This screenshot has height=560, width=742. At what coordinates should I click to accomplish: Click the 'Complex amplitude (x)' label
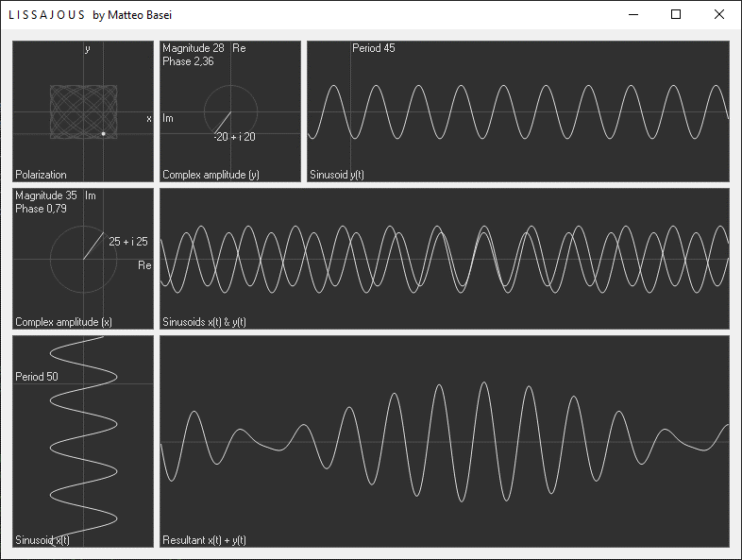[x=63, y=322]
